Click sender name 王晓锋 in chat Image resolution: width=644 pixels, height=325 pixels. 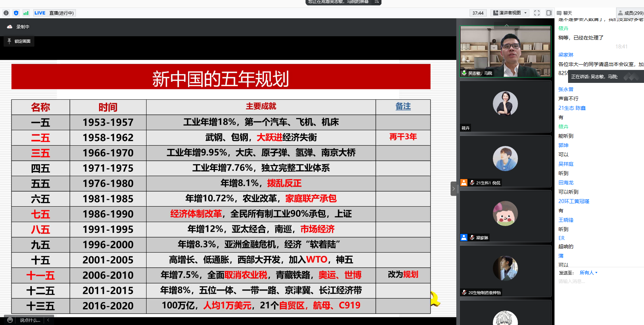click(x=566, y=220)
